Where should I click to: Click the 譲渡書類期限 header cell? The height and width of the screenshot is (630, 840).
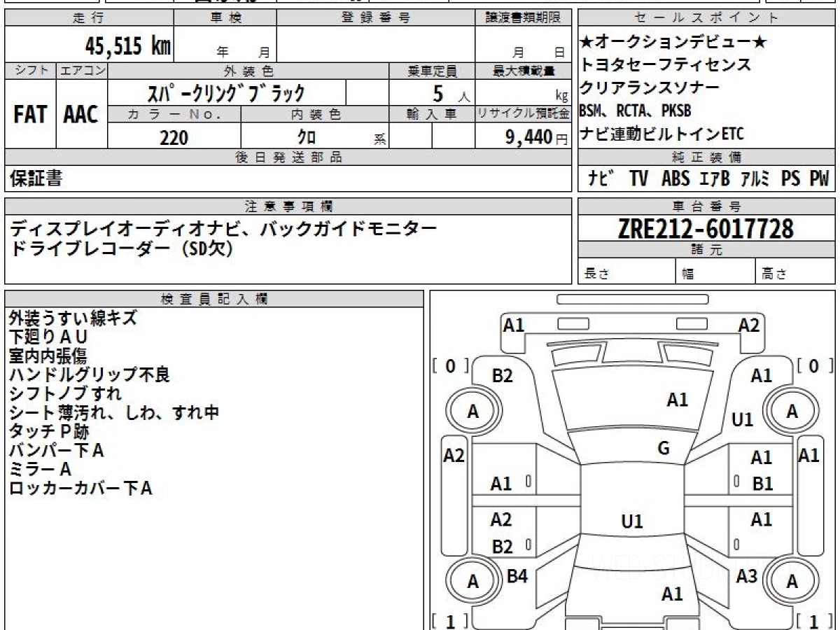coord(523,18)
